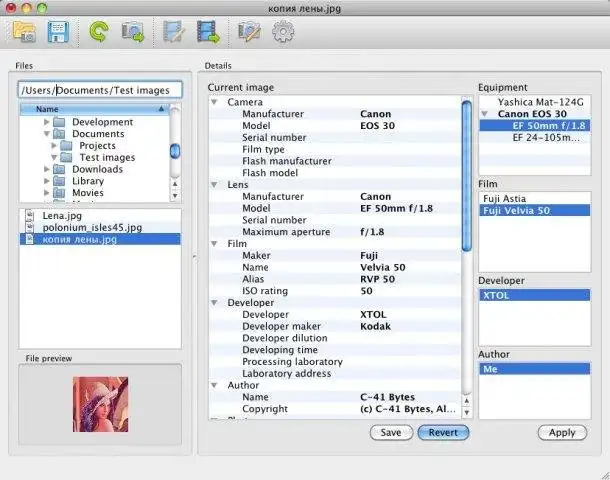Sort file tree by Name column header

(95, 109)
